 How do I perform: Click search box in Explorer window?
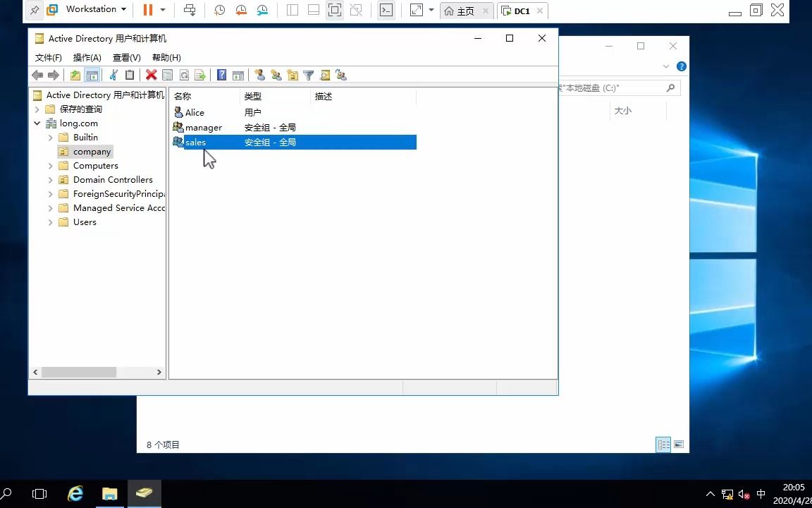618,88
